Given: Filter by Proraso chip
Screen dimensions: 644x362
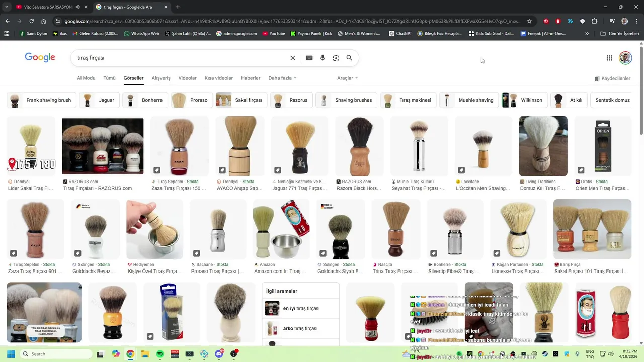Looking at the screenshot, I should tap(192, 100).
